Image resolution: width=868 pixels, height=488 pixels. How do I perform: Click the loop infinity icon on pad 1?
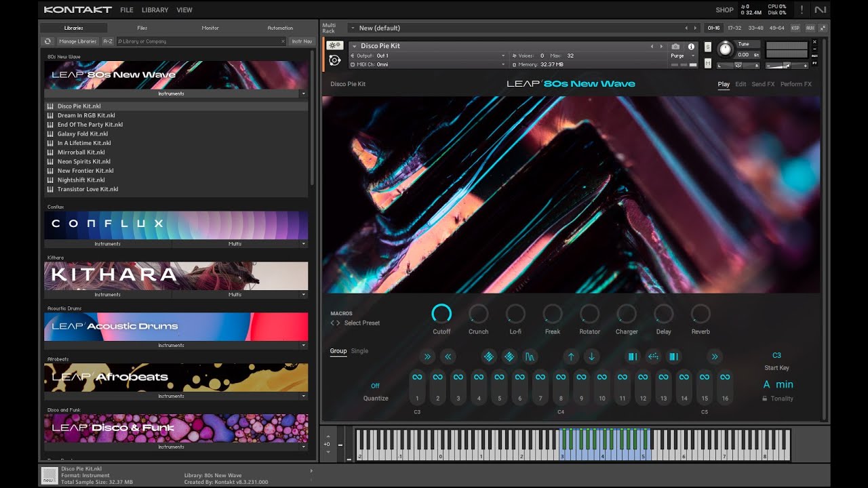pos(417,377)
